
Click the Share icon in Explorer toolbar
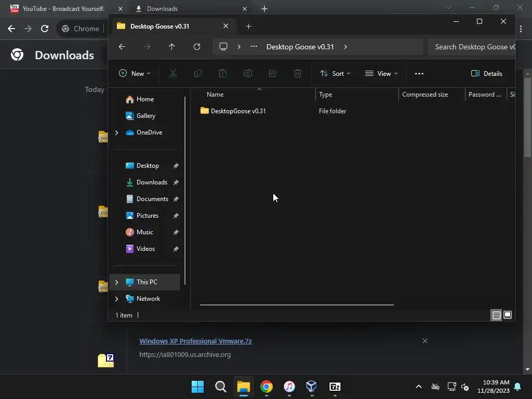click(x=273, y=73)
